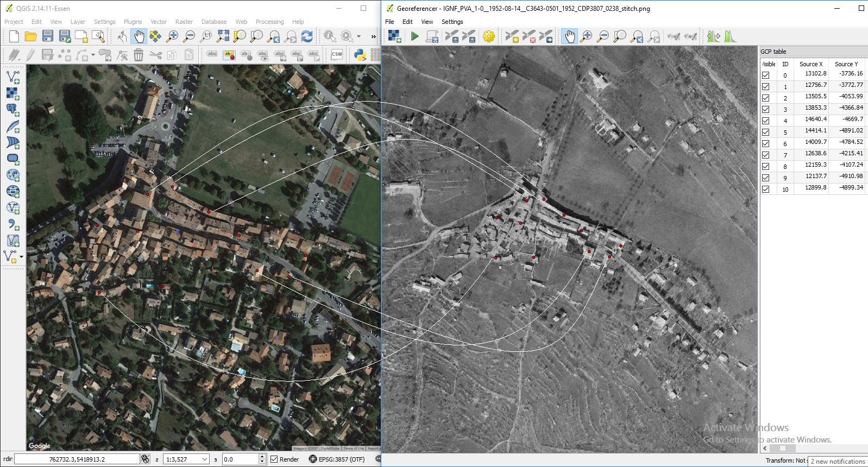Click New Project icon in QGIS toolbar
868x467 pixels.
point(14,36)
